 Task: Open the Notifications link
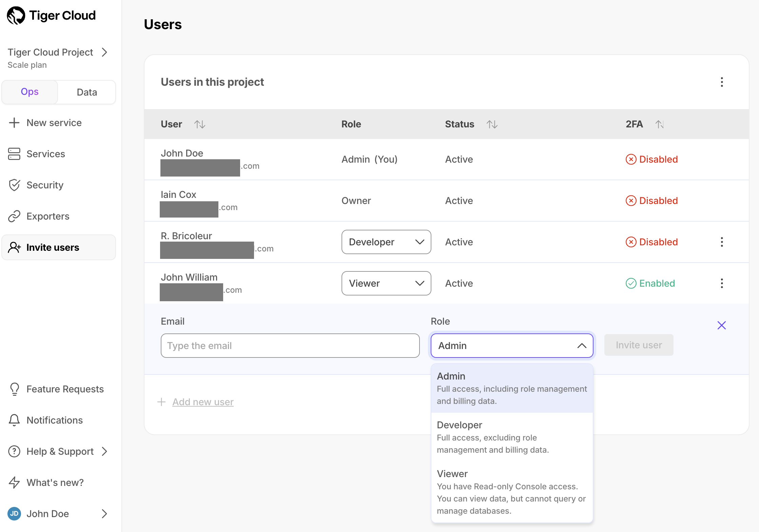tap(55, 420)
